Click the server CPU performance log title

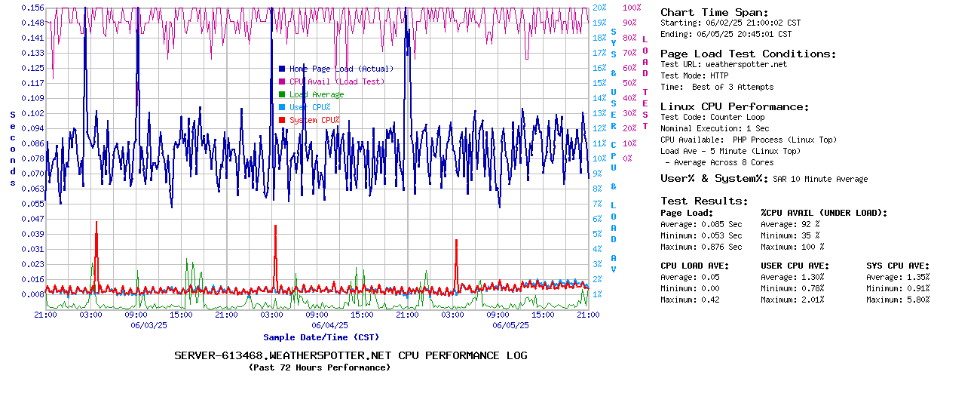[x=351, y=355]
